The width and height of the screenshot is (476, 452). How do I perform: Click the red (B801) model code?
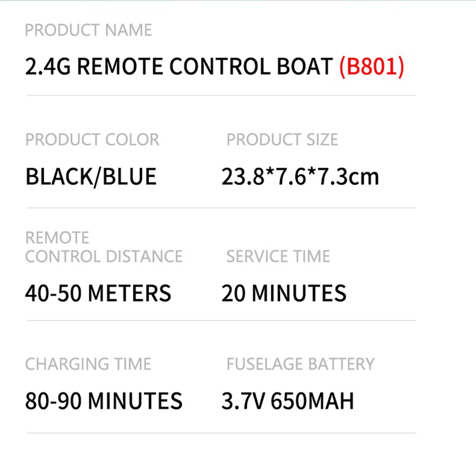pos(371,67)
